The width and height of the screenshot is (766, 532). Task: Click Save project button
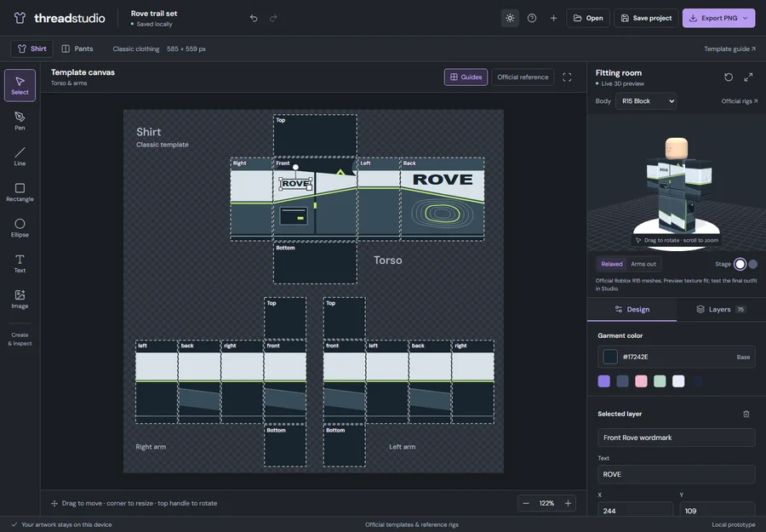click(646, 18)
